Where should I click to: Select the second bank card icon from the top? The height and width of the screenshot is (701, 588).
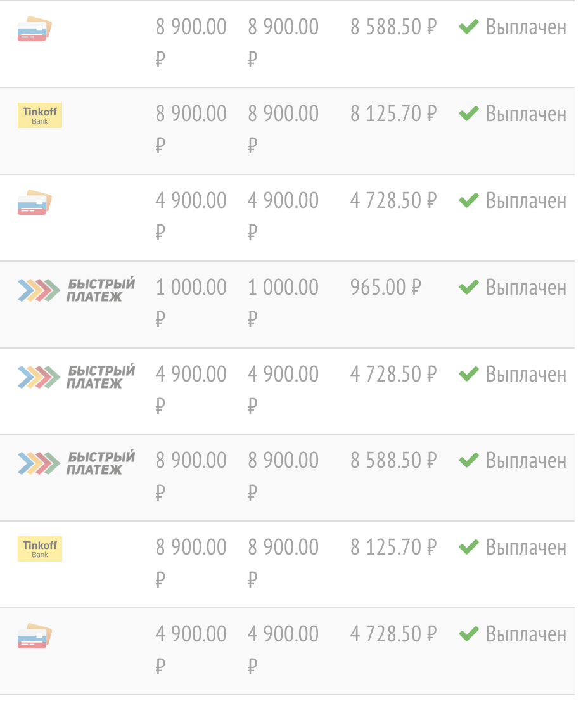point(34,202)
